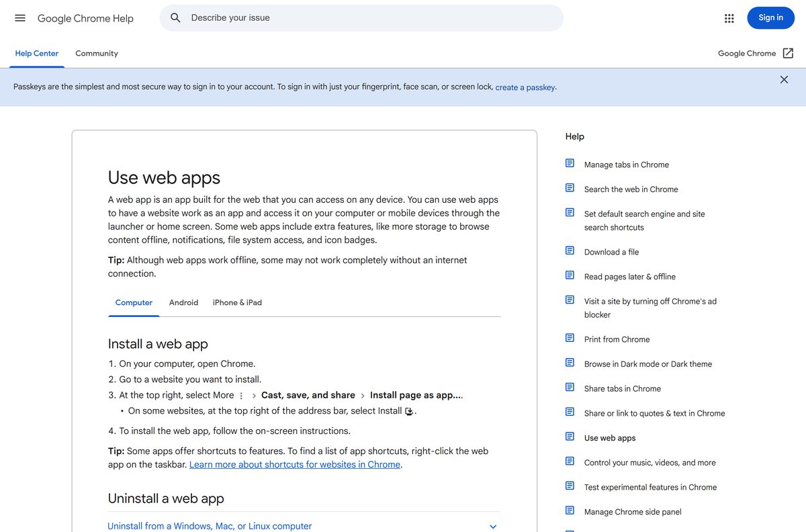Open the main hamburger menu

[x=20, y=18]
